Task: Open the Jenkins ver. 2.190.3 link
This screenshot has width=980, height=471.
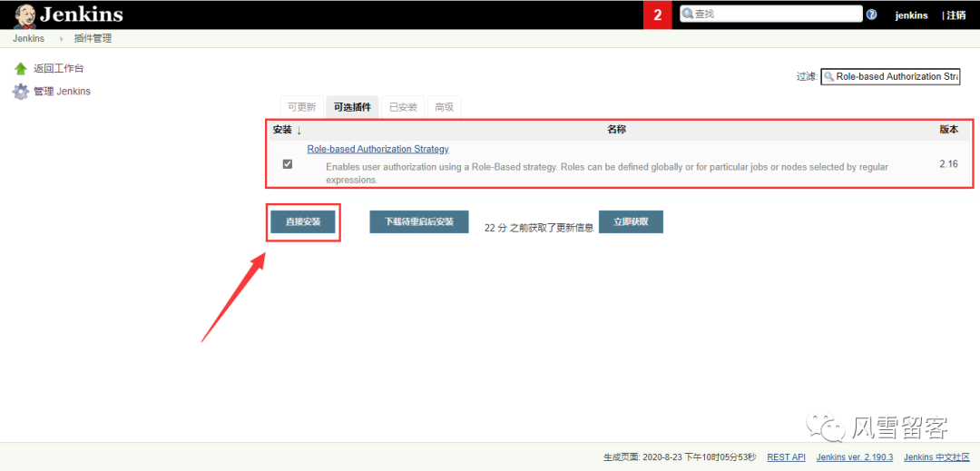Action: [x=855, y=457]
